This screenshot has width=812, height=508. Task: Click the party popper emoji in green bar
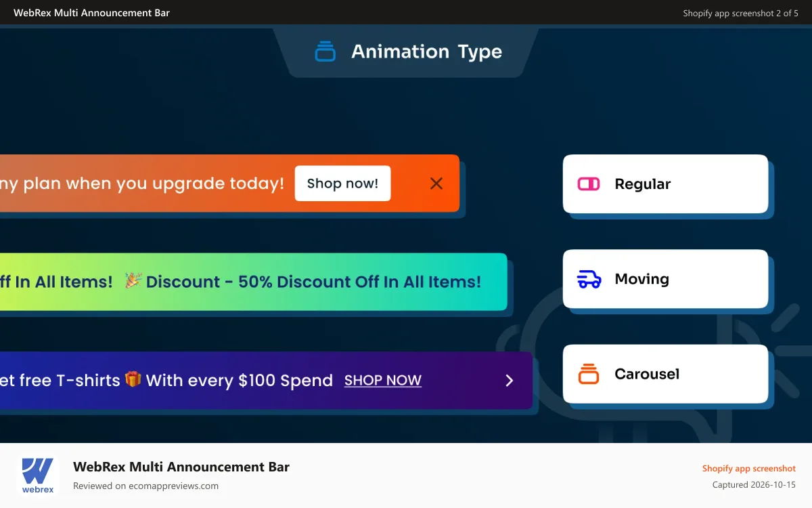(x=133, y=281)
